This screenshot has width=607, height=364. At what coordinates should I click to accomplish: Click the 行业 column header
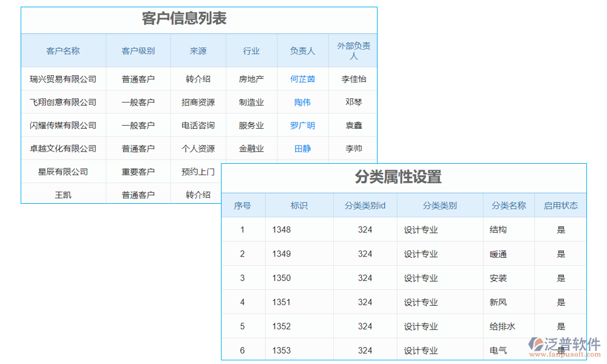[x=251, y=50]
